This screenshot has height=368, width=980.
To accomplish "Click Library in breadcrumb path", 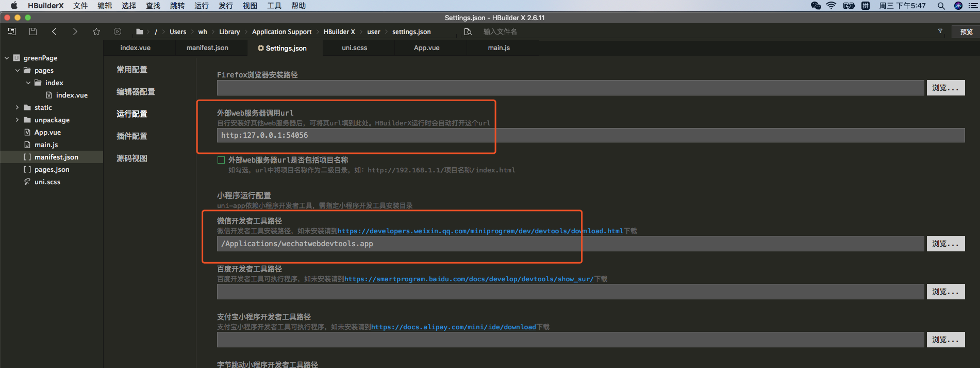I will pos(229,31).
